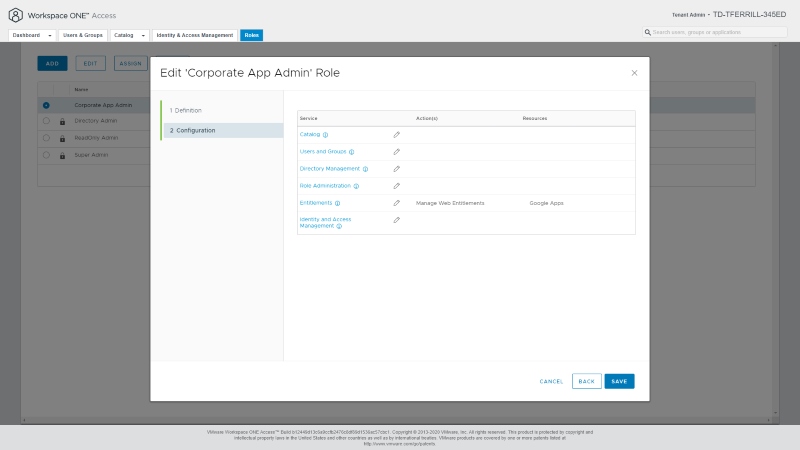Click the vertical scrollbar on the page
This screenshot has width=800, height=450.
(x=776, y=230)
